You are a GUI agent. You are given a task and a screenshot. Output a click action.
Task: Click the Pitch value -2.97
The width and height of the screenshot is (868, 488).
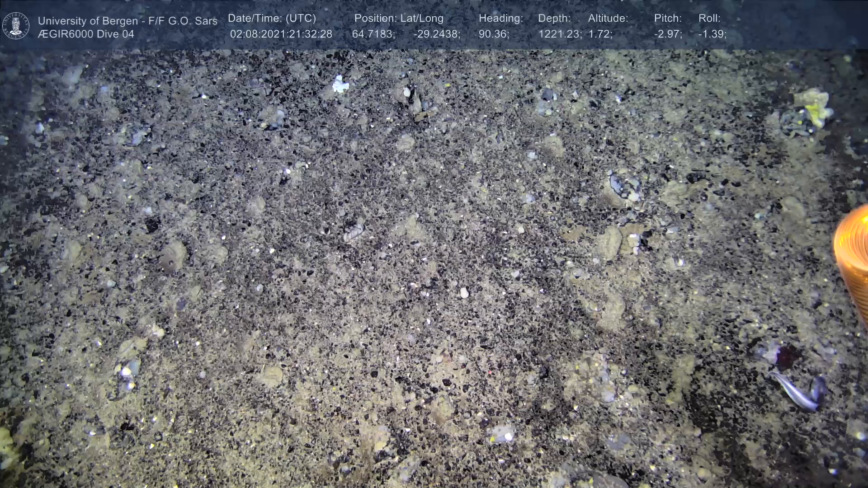point(668,34)
